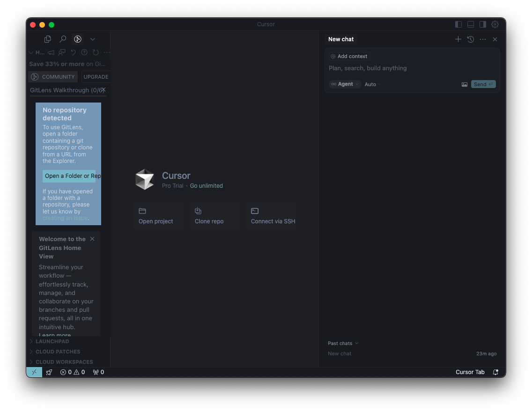Collapse the GitLens Home section header
Image resolution: width=532 pixels, height=412 pixels.
37,52
